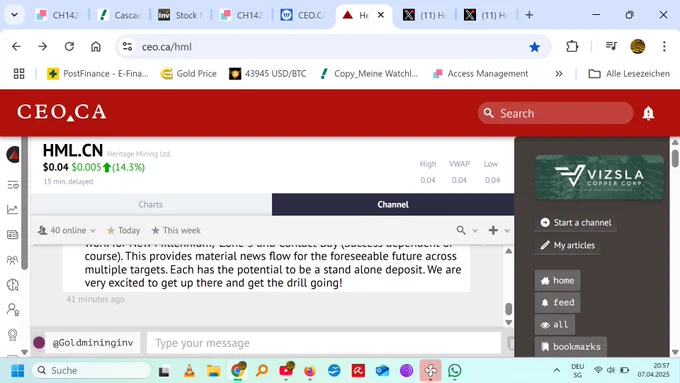680x383 pixels.
Task: Show hidden system tray icons
Action: pyautogui.click(x=557, y=370)
